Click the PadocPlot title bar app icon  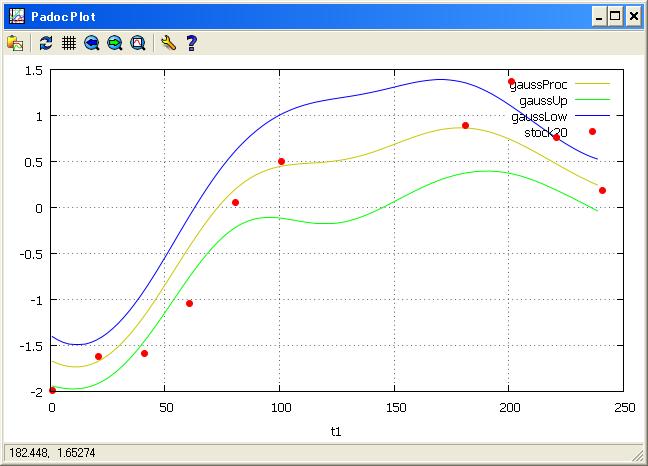tap(14, 15)
